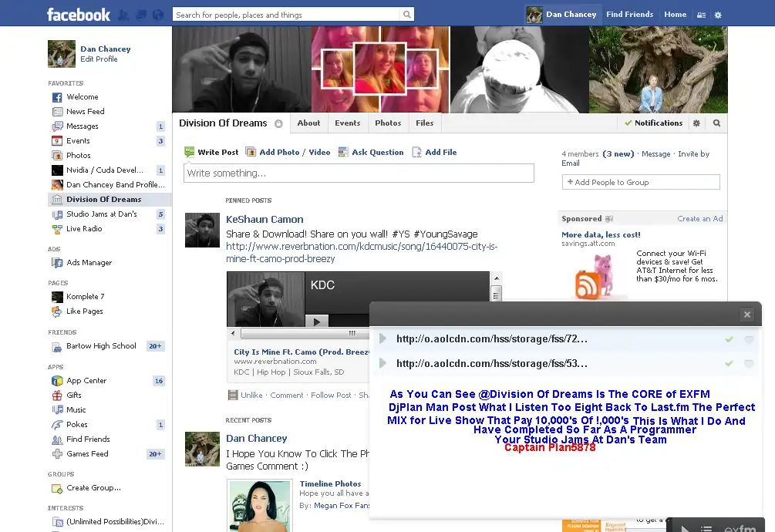
Task: Open KeShaun Camon's profile name
Action: [x=265, y=219]
